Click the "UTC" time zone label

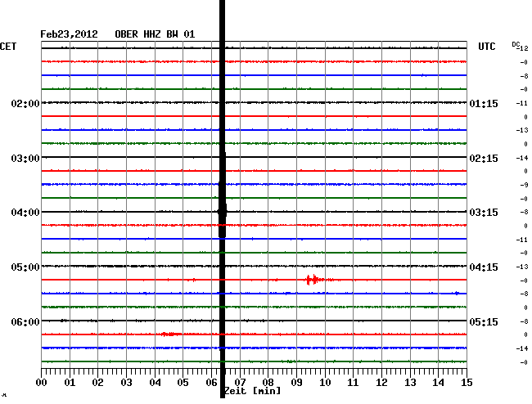coord(486,47)
